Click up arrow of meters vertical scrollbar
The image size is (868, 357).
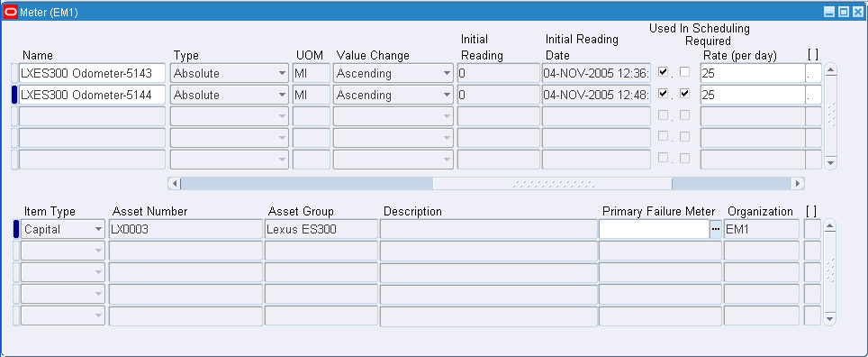830,69
